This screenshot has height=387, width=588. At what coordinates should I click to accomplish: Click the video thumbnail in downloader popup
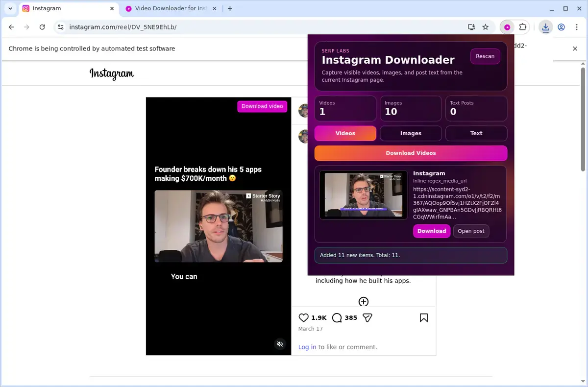pyautogui.click(x=364, y=194)
